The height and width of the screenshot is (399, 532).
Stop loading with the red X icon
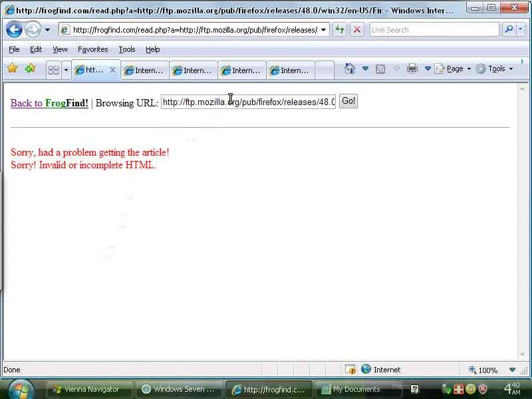coord(357,30)
